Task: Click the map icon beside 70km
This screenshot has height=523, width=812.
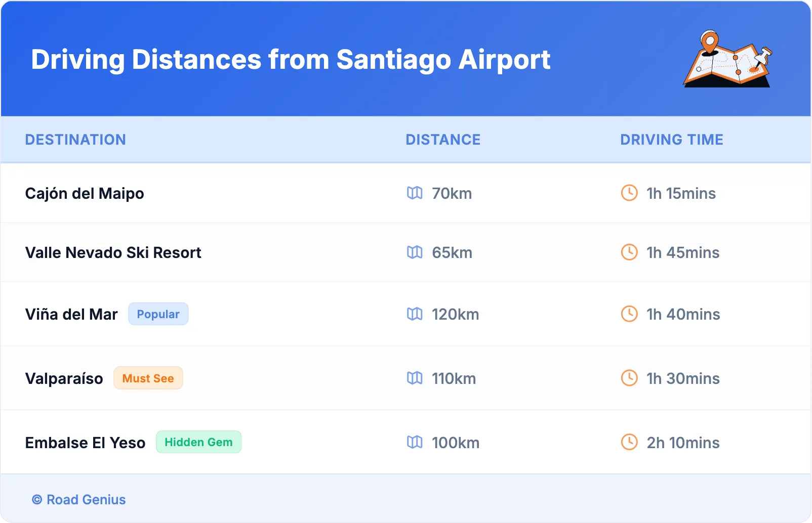Action: 415,193
